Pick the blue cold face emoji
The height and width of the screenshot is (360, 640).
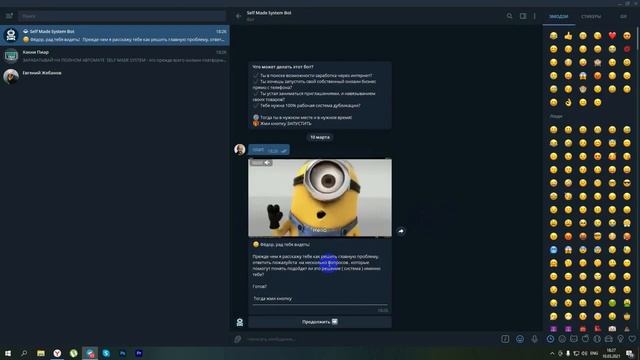[553, 249]
